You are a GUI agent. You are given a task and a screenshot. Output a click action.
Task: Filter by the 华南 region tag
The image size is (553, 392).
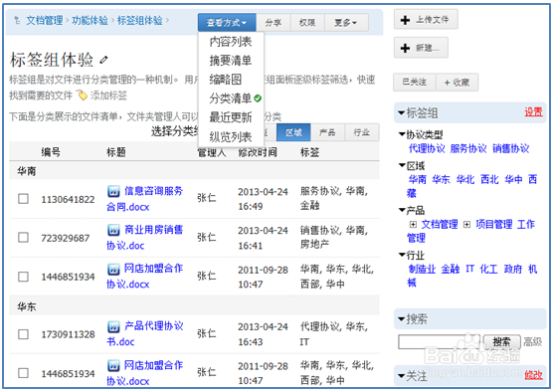tap(418, 180)
